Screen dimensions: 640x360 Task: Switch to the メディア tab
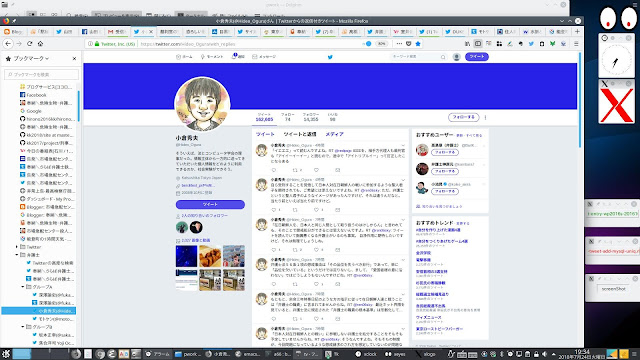point(334,134)
